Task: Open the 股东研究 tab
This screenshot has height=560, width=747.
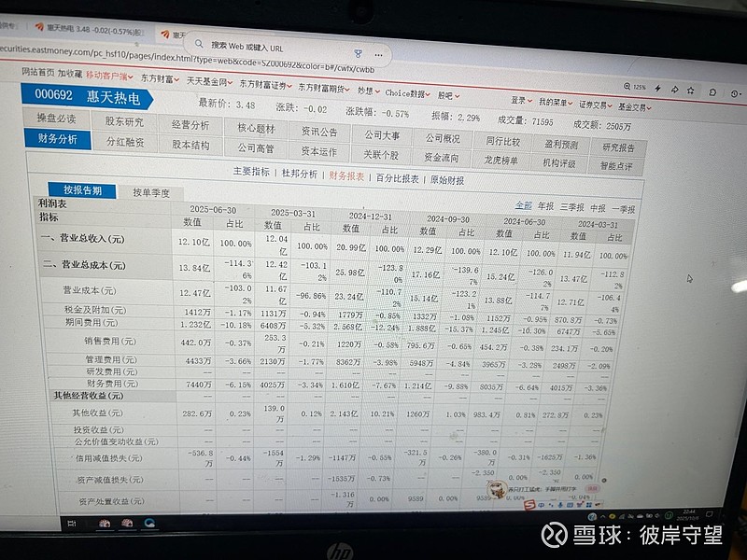Action: point(124,122)
